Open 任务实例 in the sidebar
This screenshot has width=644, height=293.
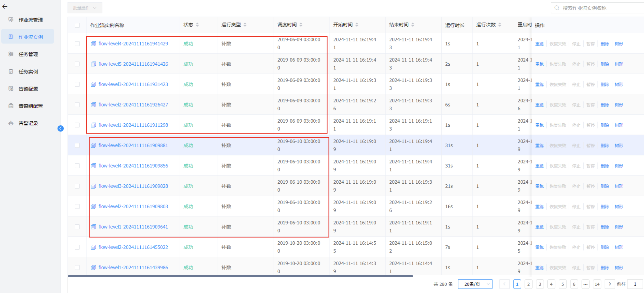pyautogui.click(x=28, y=71)
